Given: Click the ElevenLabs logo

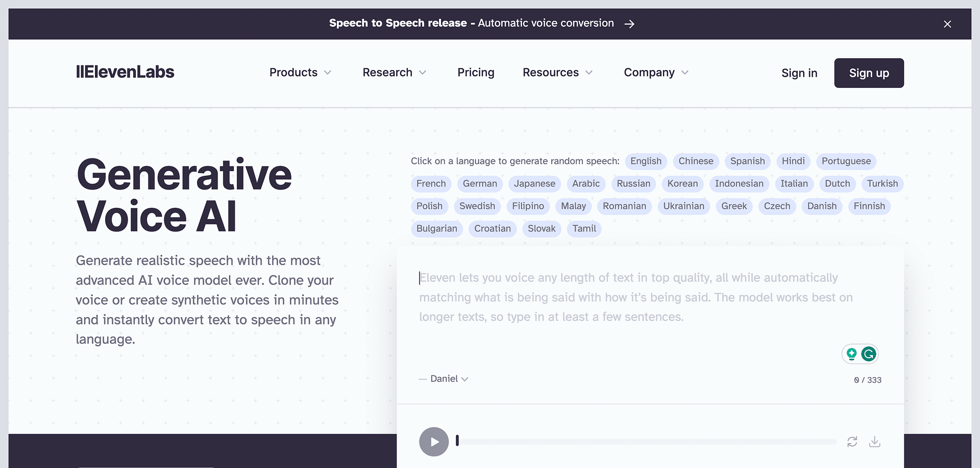Looking at the screenshot, I should (x=125, y=72).
